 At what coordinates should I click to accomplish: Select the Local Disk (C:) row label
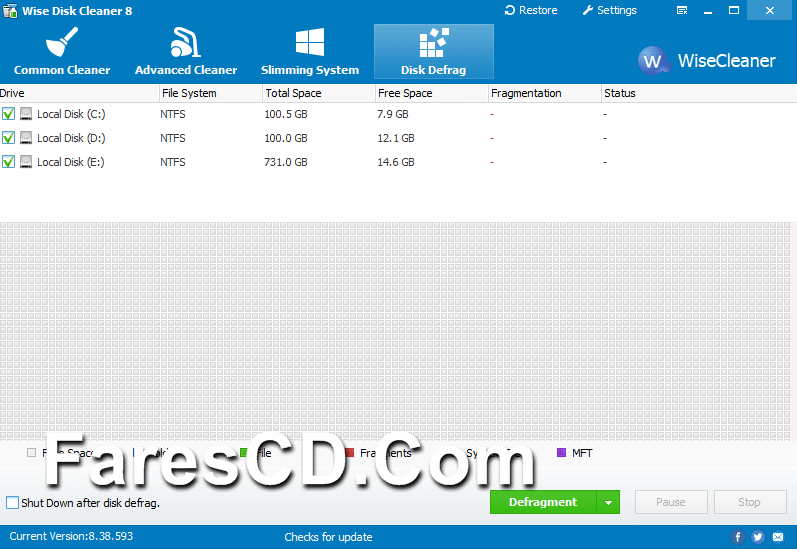[71, 114]
